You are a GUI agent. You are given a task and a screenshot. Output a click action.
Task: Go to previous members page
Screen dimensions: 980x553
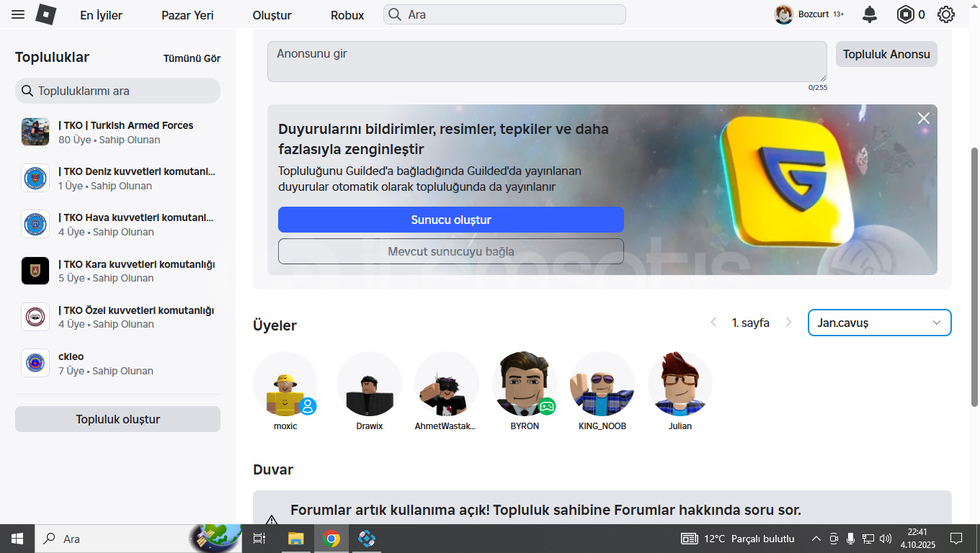tap(713, 323)
